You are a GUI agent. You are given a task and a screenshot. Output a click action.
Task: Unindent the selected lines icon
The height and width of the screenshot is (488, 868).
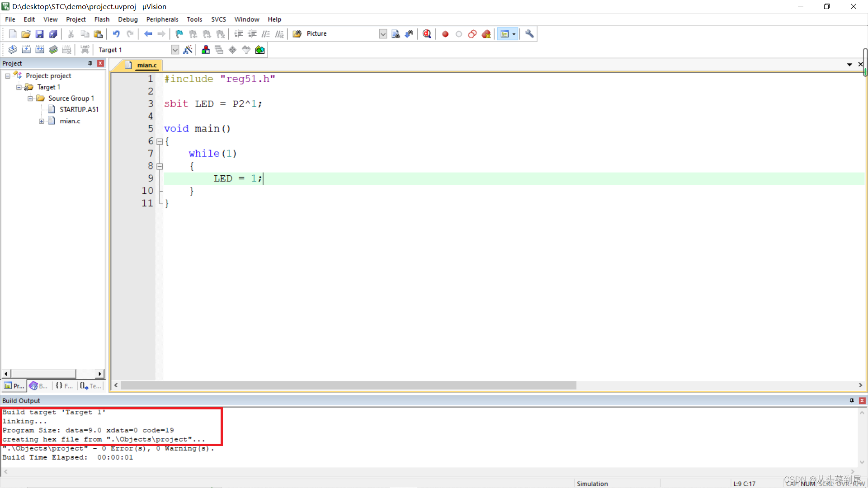coord(252,34)
